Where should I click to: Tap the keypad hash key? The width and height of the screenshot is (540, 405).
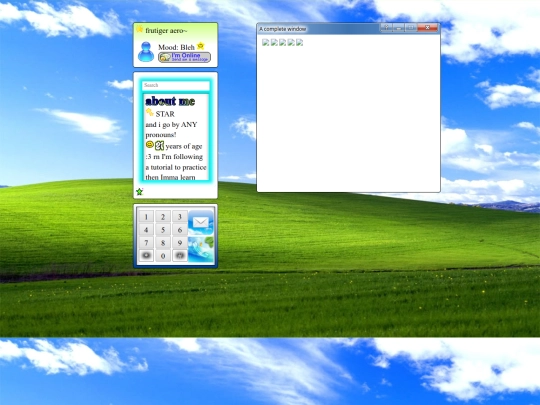pos(179,256)
